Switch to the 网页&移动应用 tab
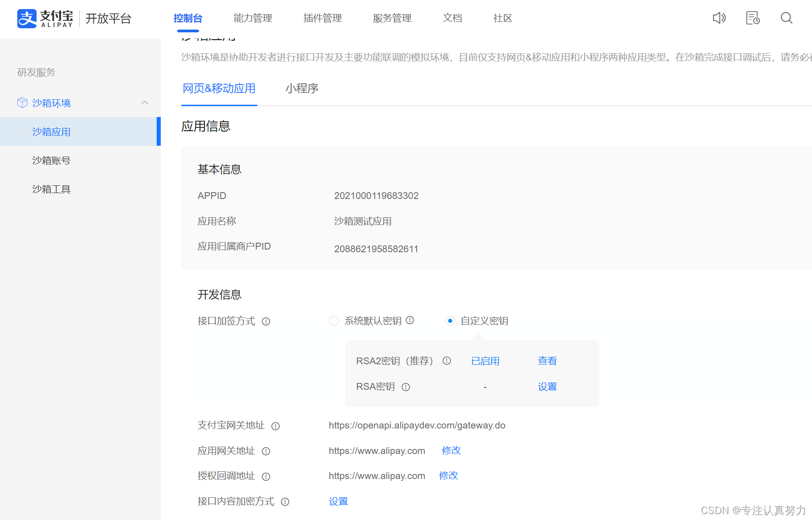 tap(219, 88)
